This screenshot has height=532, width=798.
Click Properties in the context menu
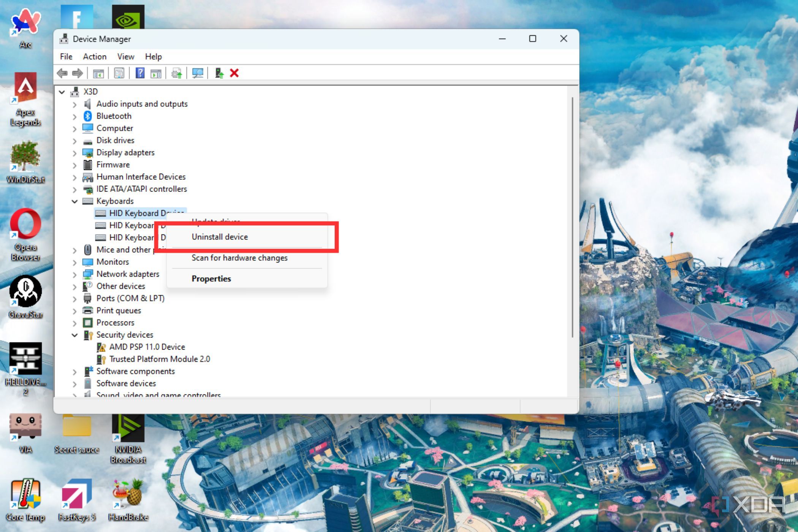coord(211,279)
